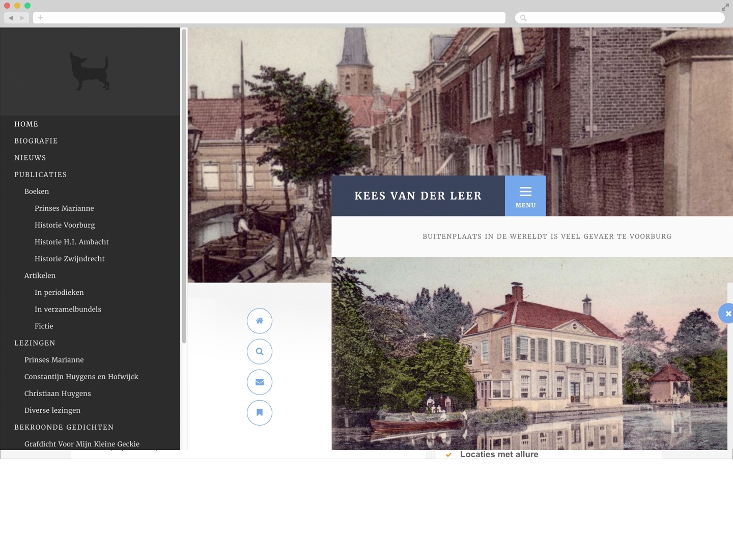Click the fullscreen expand arrows icon

click(x=725, y=7)
